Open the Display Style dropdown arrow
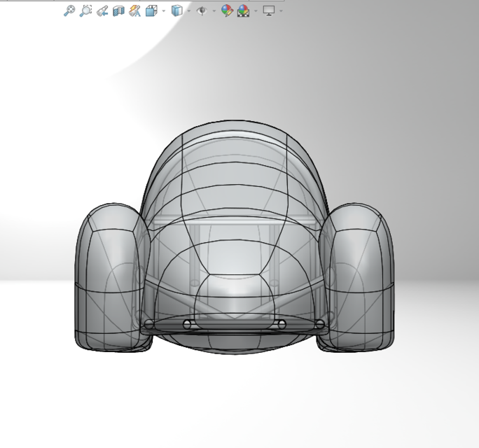 click(188, 11)
